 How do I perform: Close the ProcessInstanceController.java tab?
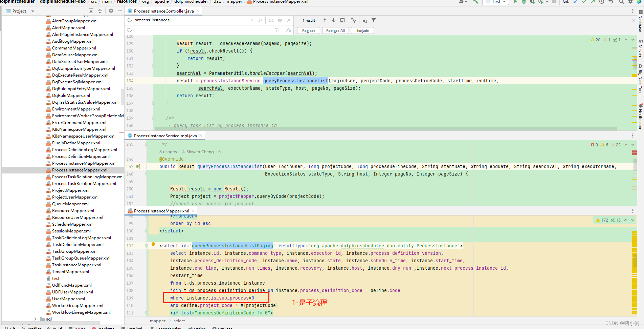tap(198, 11)
